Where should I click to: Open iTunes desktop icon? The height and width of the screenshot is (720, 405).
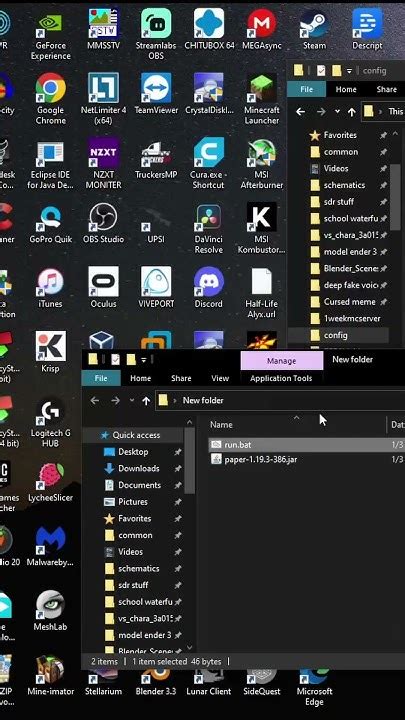51,288
